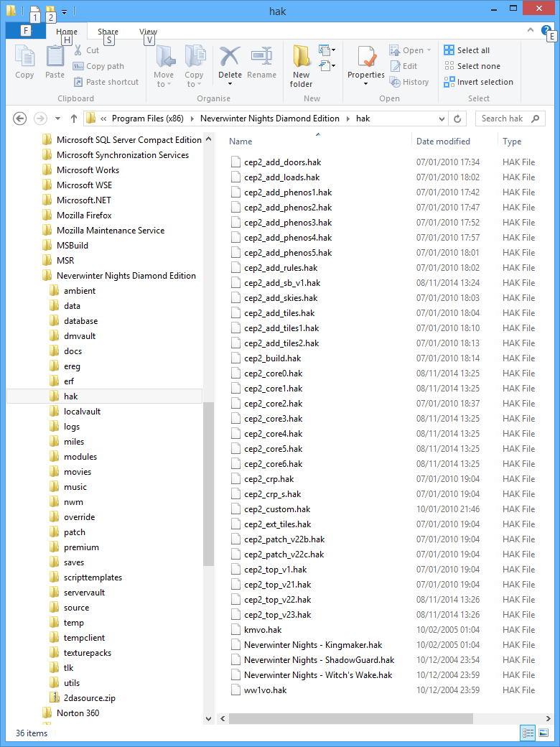Expand path chevron after Program Files (x86)
560x747 pixels.
pos(192,119)
